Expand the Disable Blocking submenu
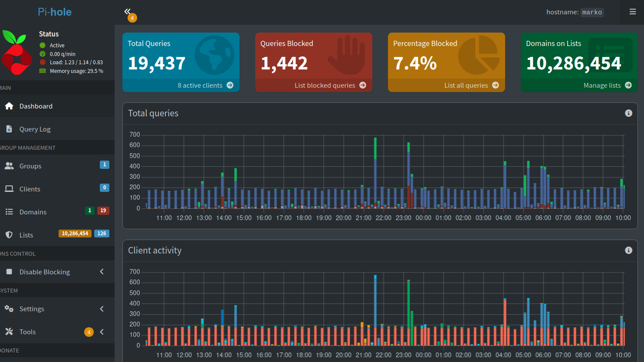Viewport: 644px width, 362px height. [x=102, y=272]
